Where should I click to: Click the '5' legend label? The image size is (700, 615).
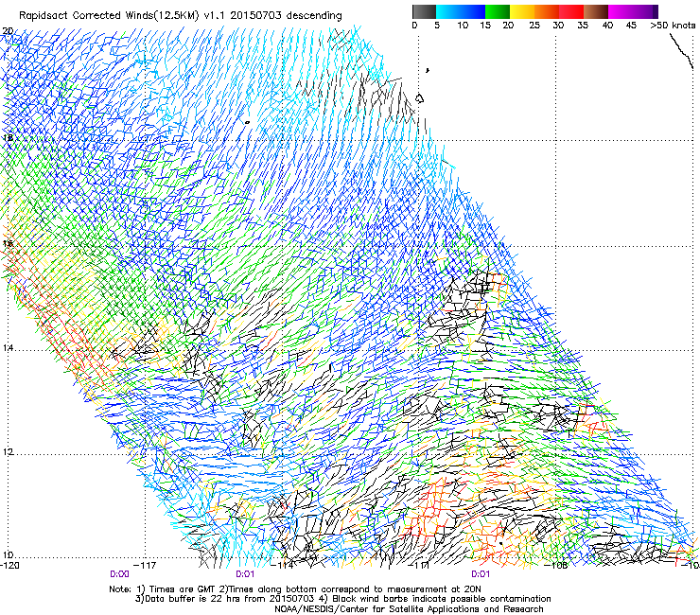437,26
